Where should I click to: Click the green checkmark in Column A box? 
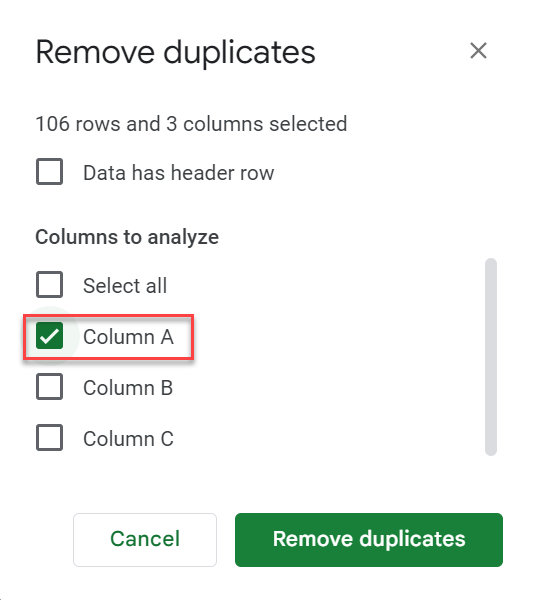click(x=49, y=336)
